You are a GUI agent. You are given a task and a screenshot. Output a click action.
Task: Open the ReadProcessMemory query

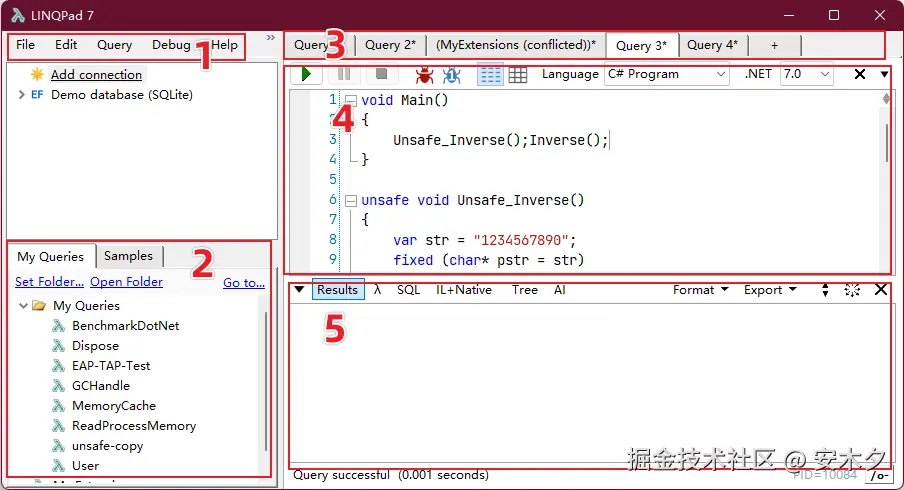tap(134, 426)
